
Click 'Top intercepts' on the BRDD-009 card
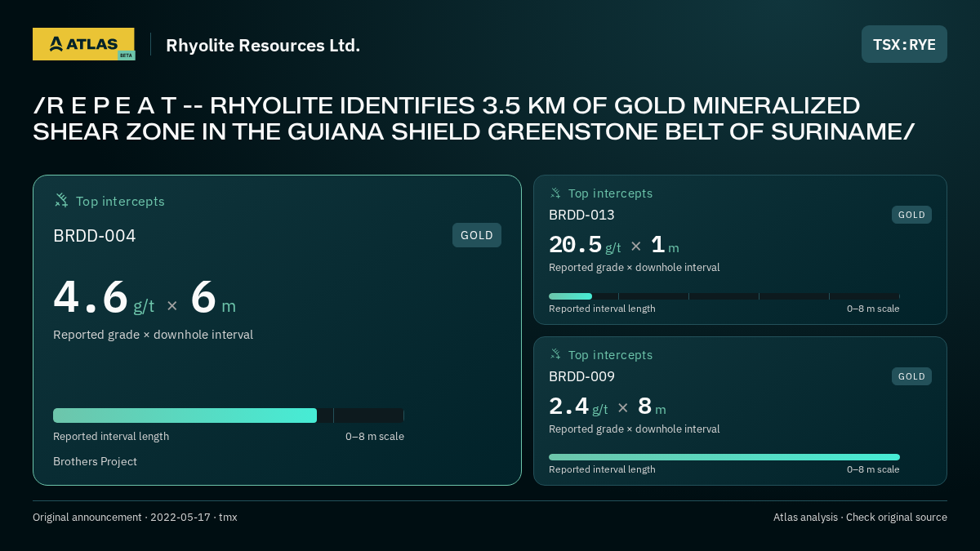[x=610, y=355]
